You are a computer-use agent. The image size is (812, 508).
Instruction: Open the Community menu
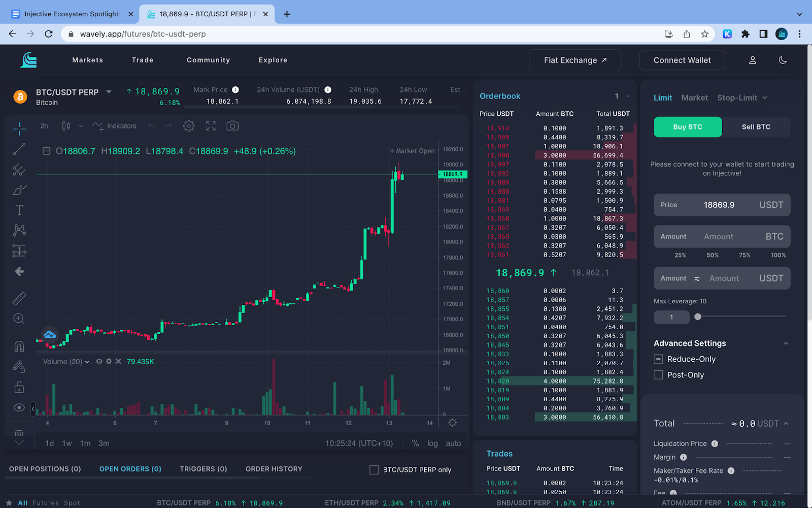pos(208,60)
